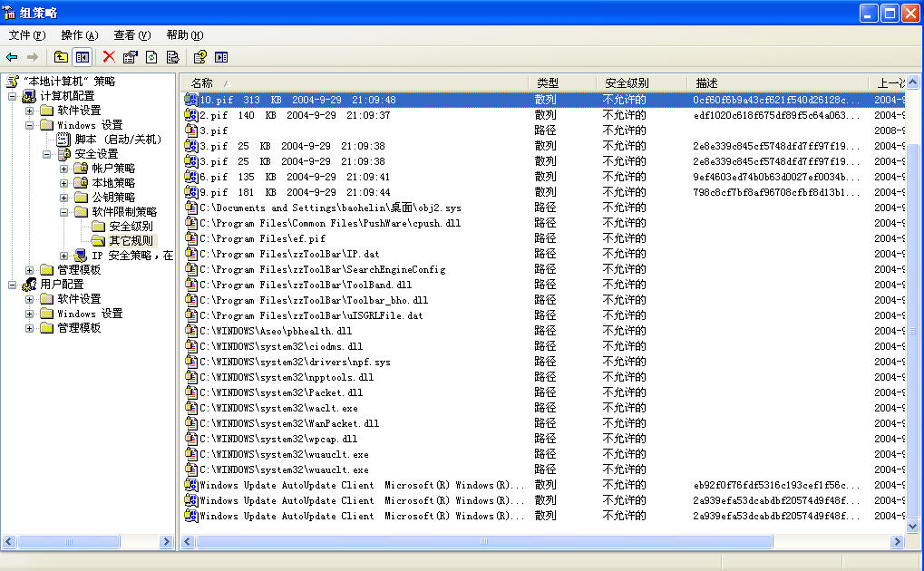The image size is (924, 571).
Task: Click the list's horizontal scrollbar right arrow
Action: [x=897, y=542]
